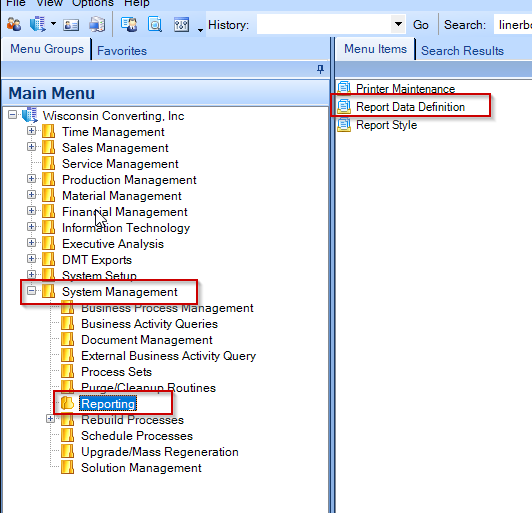
Task: Expand the Time Management folder
Action: click(31, 131)
